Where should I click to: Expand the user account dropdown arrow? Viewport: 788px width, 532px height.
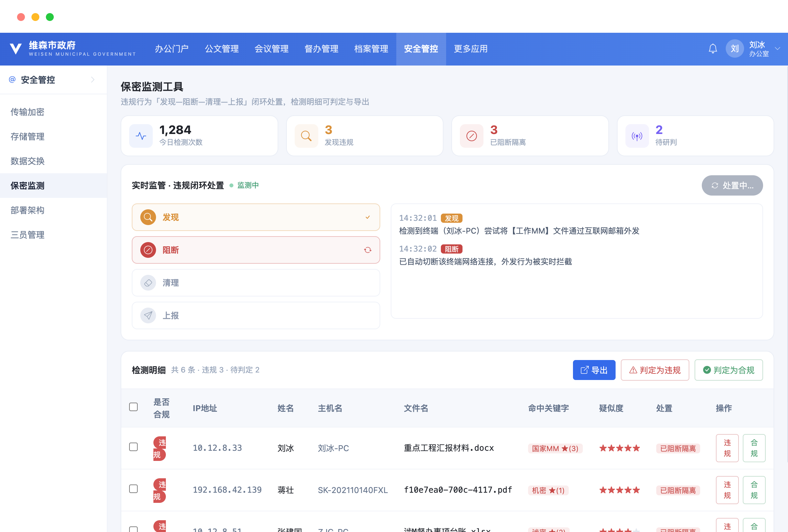coord(778,49)
